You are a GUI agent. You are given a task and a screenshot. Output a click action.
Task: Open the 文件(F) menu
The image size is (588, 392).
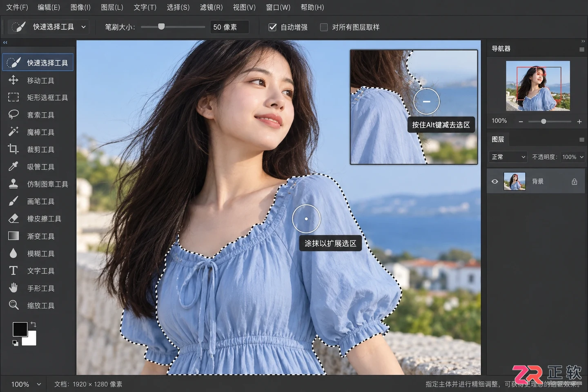point(17,7)
